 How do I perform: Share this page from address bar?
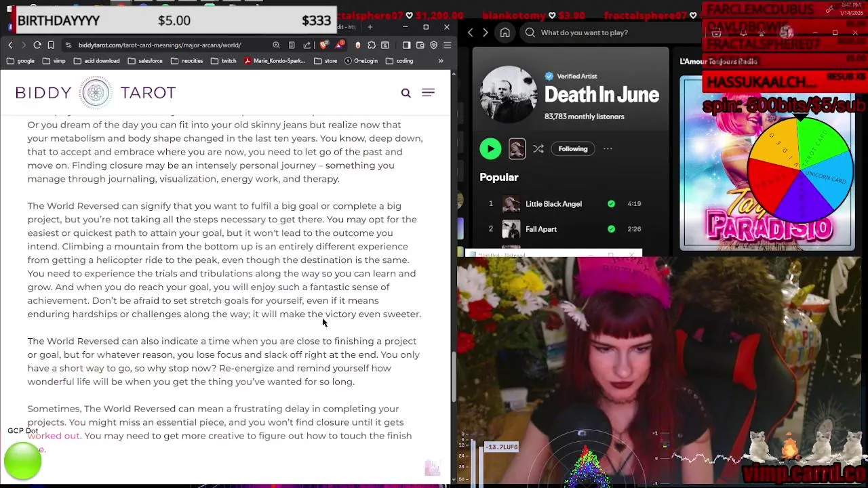[308, 45]
